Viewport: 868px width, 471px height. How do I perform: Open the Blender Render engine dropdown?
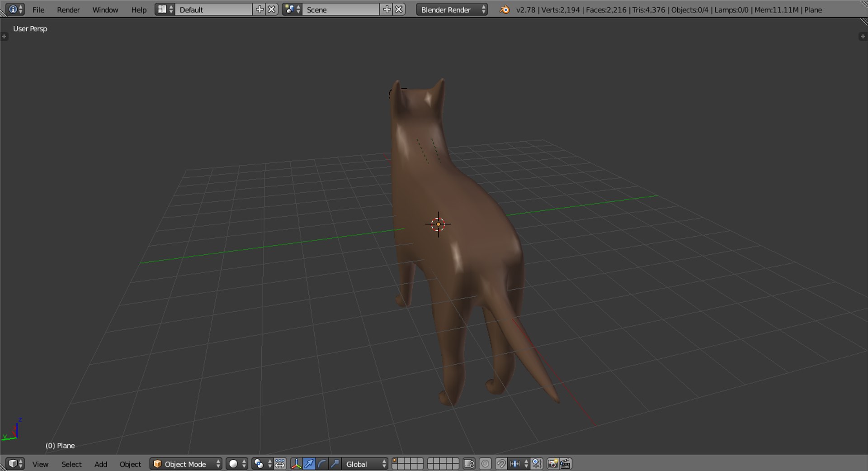click(x=452, y=10)
